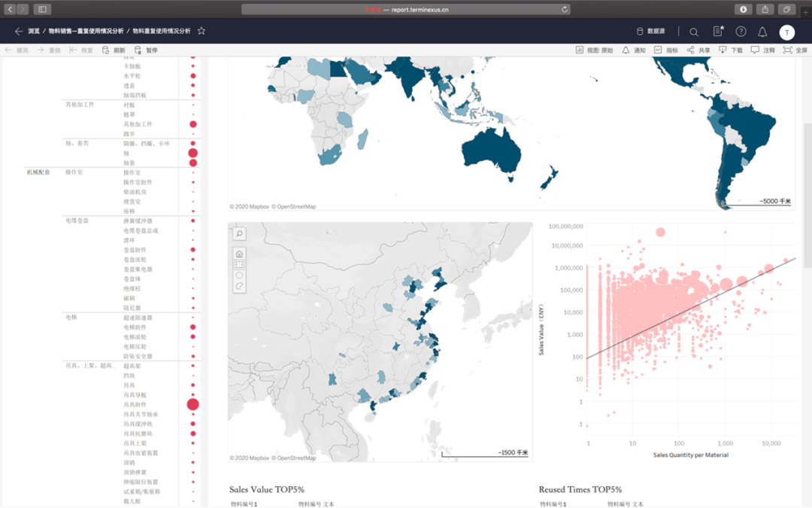Open the help question mark icon
The image size is (812, 508).
pyautogui.click(x=741, y=32)
